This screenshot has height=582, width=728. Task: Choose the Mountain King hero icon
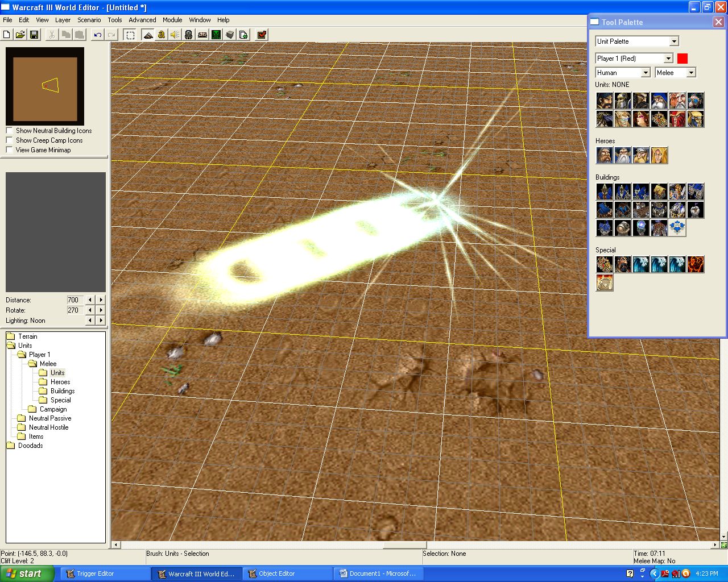click(641, 155)
